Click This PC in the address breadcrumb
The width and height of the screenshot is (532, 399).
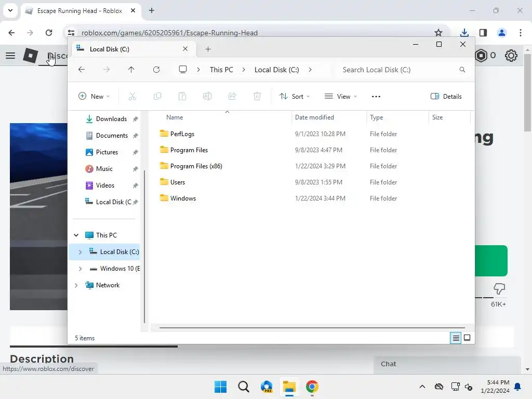click(x=221, y=70)
